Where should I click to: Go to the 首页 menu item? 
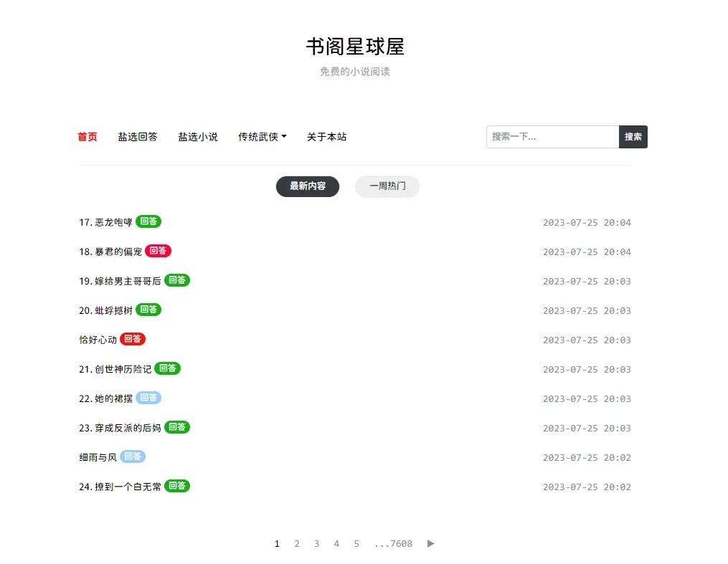(87, 137)
